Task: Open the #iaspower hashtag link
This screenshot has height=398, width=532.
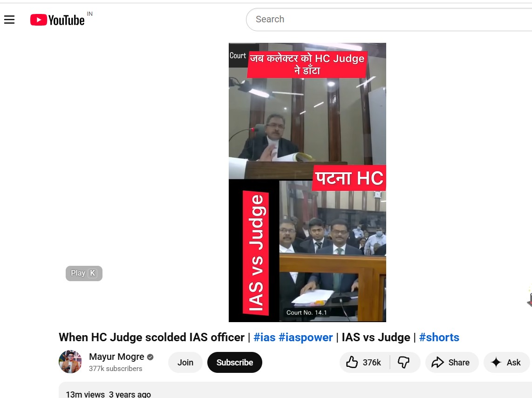Action: coord(306,337)
